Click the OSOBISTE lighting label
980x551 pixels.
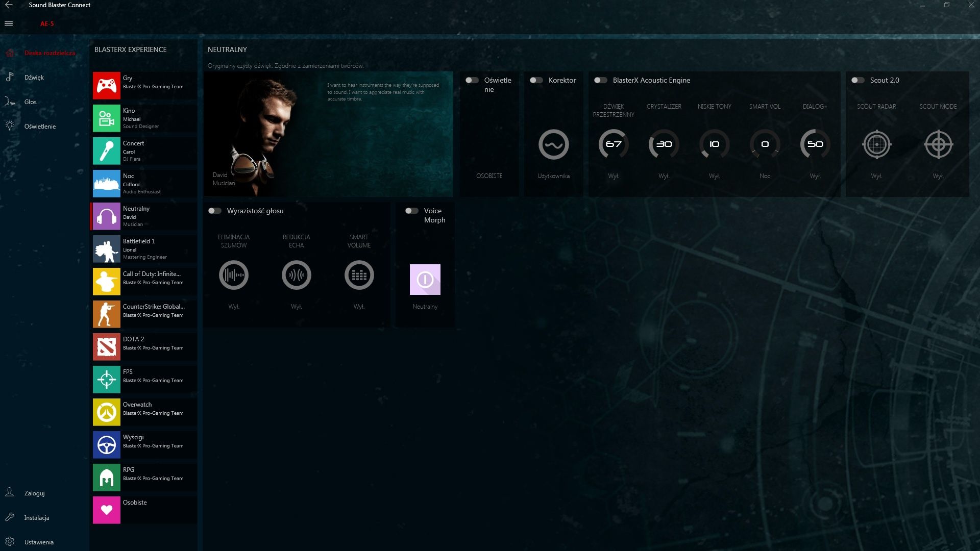click(489, 176)
